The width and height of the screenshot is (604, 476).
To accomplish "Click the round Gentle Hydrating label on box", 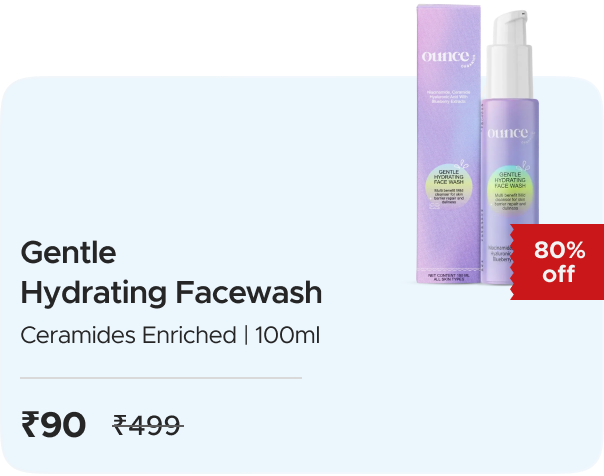I will (x=449, y=188).
